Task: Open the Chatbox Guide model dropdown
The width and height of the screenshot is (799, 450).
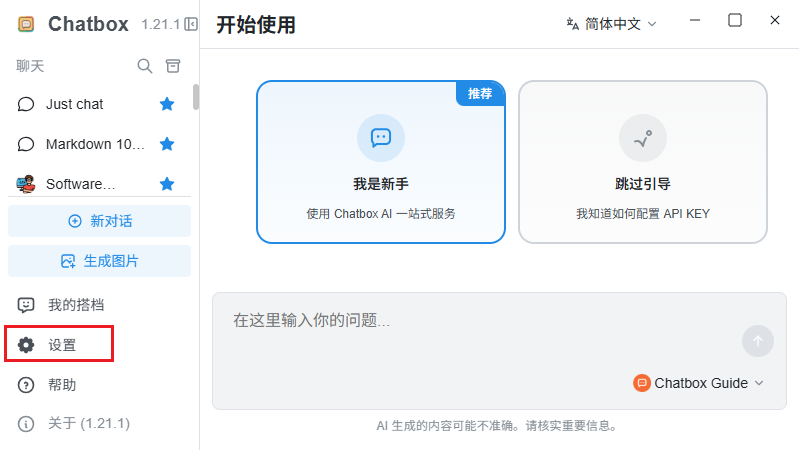Action: coord(699,383)
